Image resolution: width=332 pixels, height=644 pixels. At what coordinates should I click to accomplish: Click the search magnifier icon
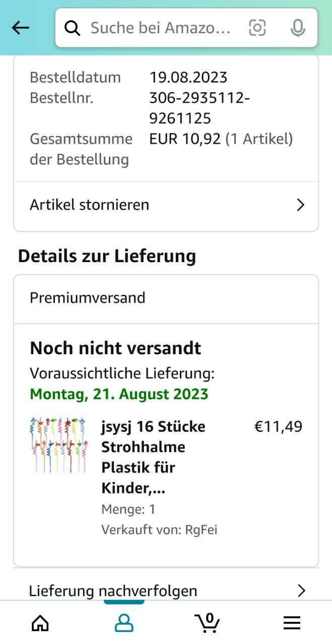coord(73,29)
